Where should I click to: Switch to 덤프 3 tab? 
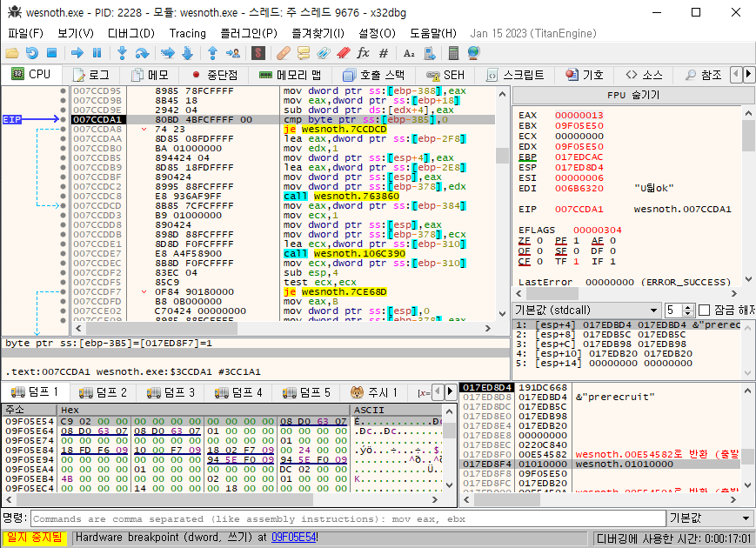click(x=171, y=392)
